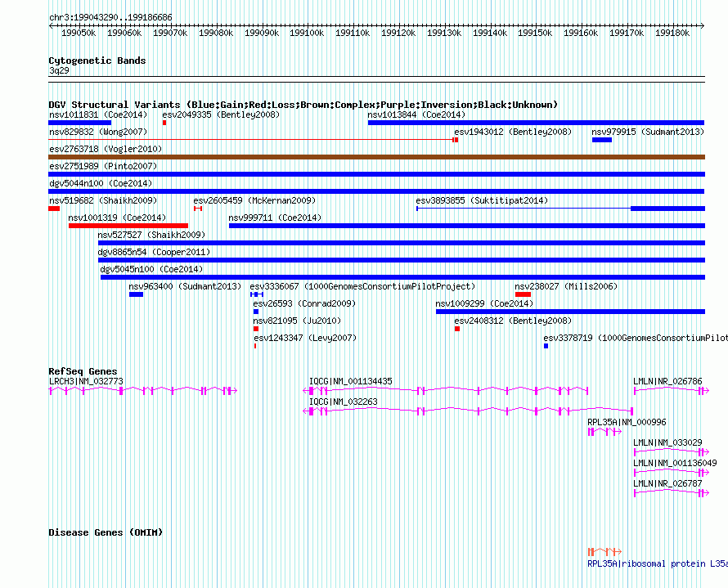
Task: Click the nsv527527 (Shaikh2009) label
Action: (151, 235)
